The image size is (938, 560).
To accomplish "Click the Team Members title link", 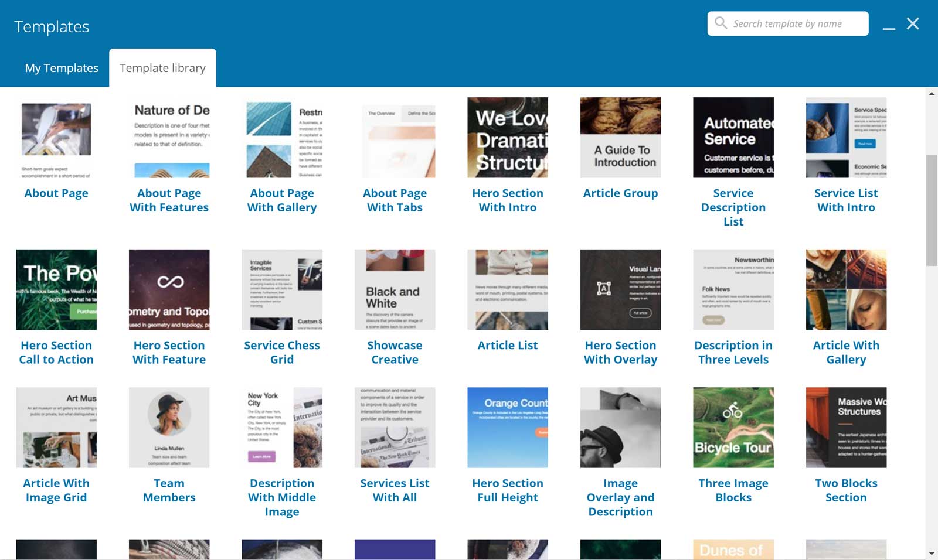I will [169, 490].
